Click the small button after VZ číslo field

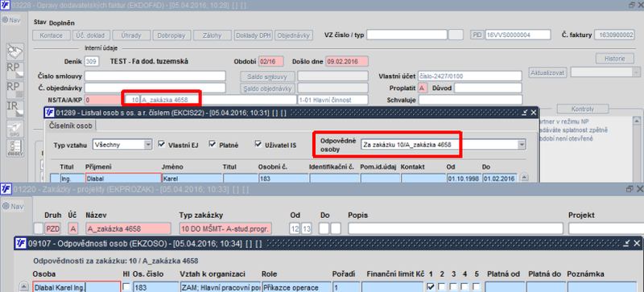pos(456,35)
